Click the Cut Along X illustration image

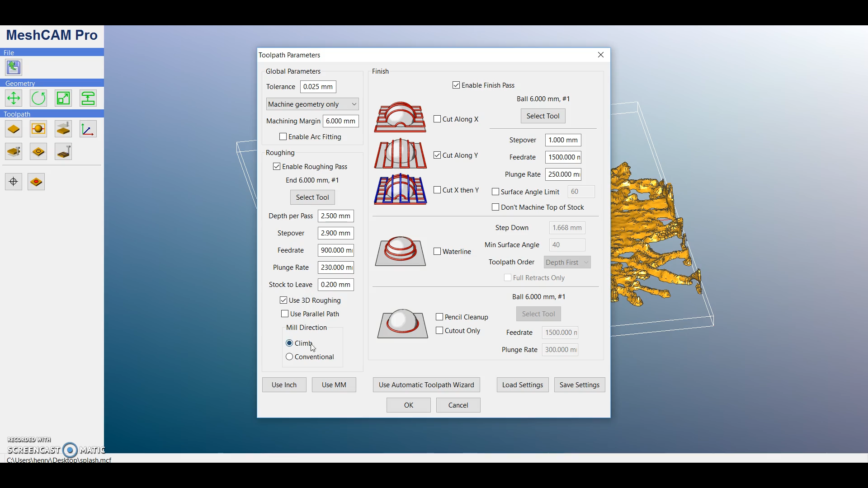pos(400,117)
